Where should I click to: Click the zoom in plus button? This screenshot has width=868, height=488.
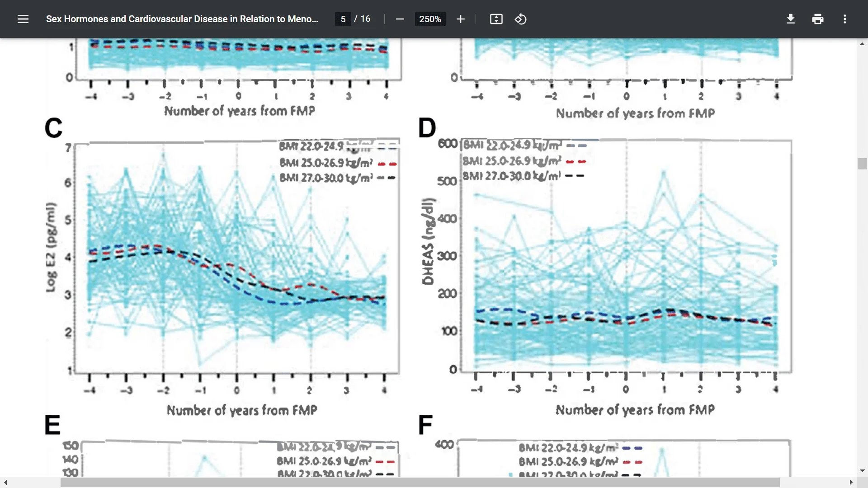[460, 19]
